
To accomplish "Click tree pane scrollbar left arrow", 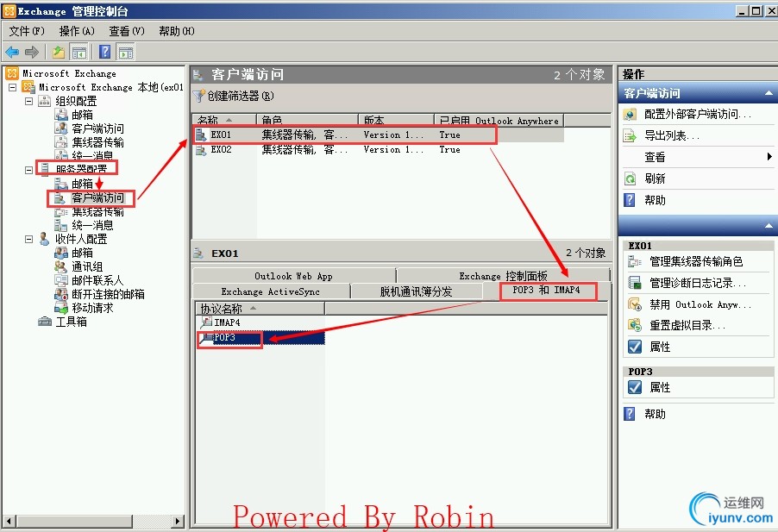I will click(x=9, y=521).
